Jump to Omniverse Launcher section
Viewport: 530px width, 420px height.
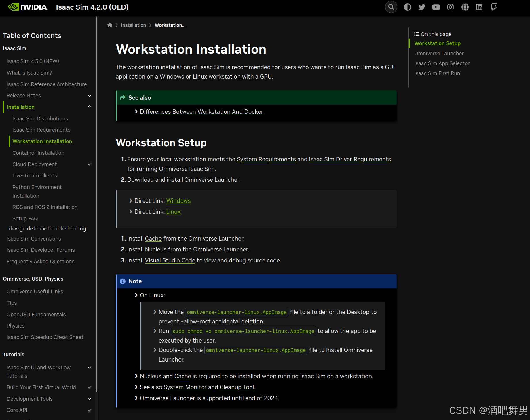click(439, 53)
